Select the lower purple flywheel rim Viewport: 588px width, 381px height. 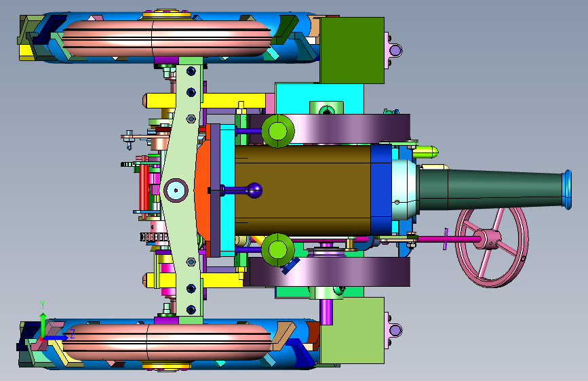pos(327,272)
